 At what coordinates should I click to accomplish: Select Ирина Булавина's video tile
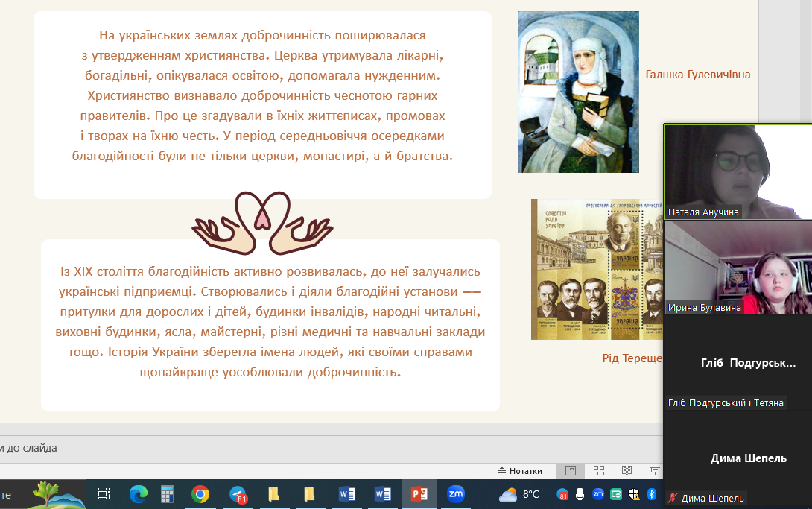coord(738,268)
